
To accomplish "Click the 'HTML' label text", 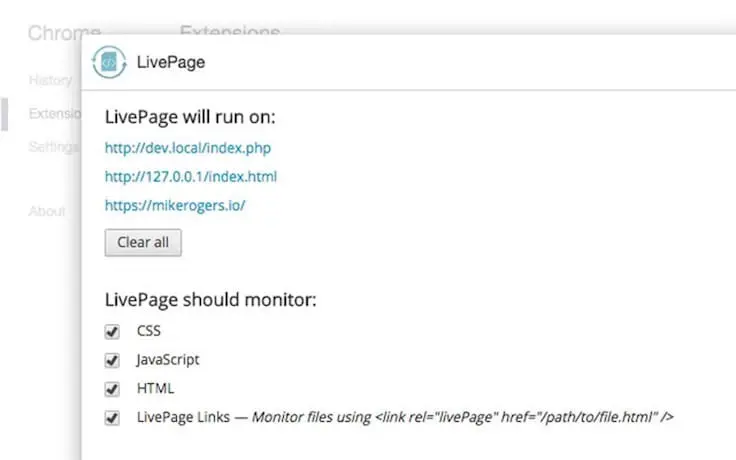I will (155, 388).
